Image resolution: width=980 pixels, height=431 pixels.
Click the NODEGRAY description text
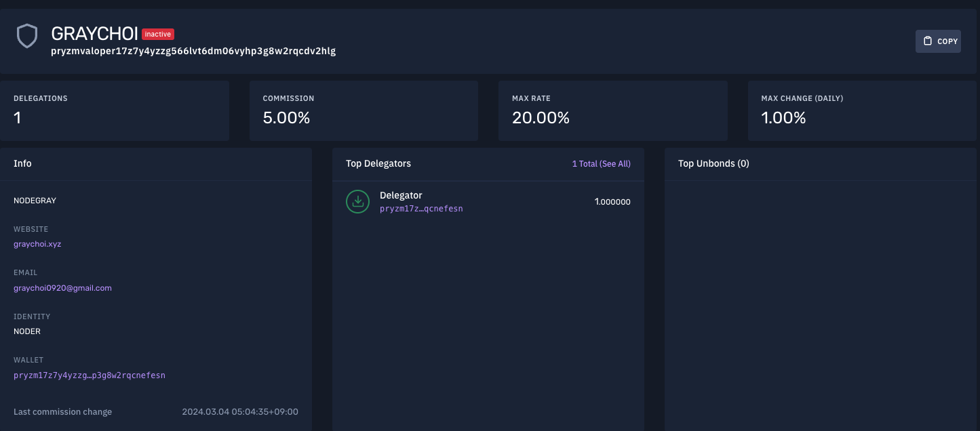click(x=35, y=201)
